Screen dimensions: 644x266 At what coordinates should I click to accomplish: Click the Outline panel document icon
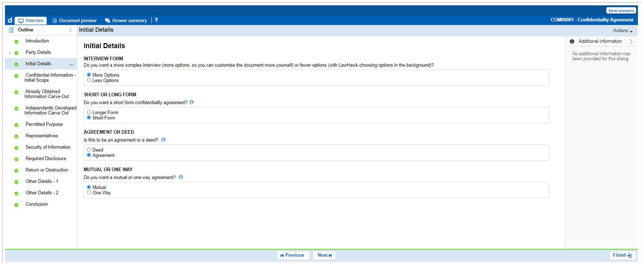point(11,30)
